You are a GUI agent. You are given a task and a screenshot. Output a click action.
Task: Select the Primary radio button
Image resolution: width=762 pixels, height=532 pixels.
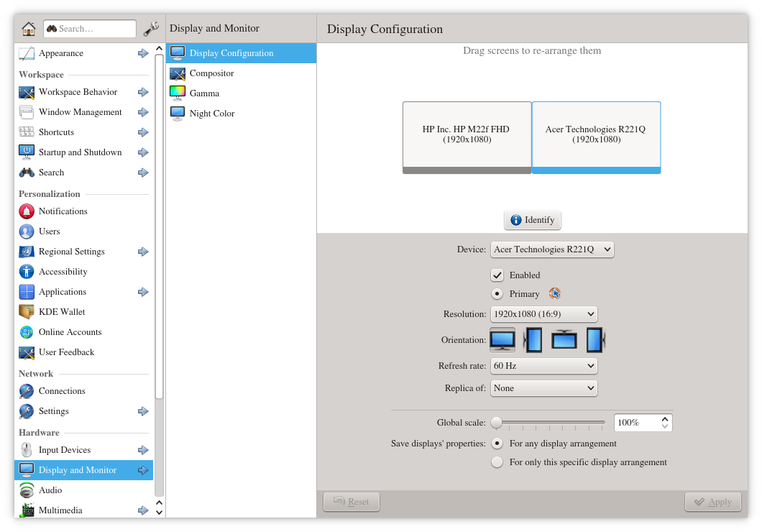pos(497,294)
